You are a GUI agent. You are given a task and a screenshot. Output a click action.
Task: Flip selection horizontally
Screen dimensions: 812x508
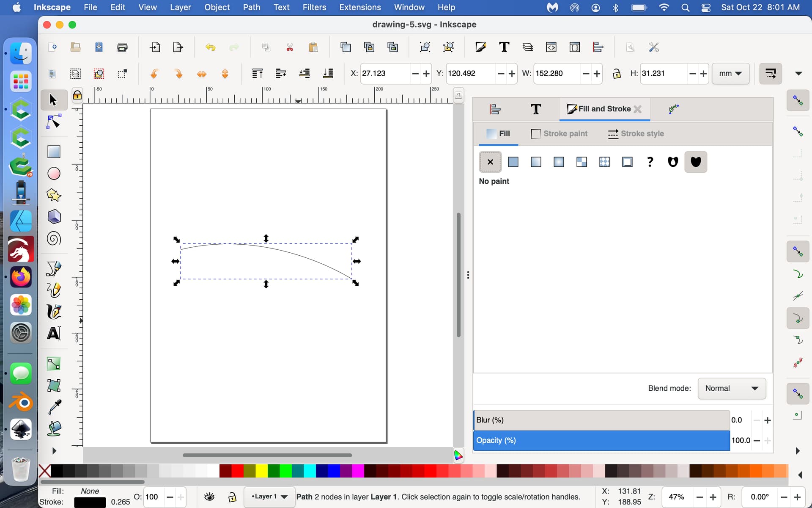(x=202, y=74)
